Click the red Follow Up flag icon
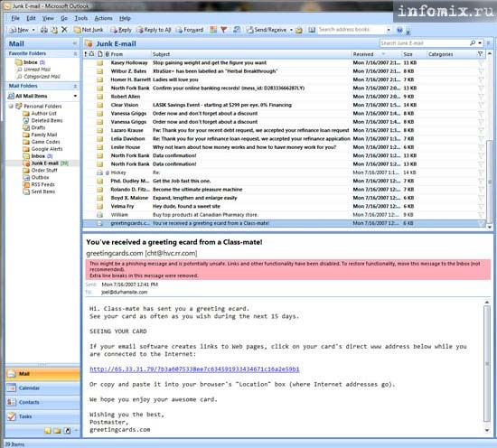The width and height of the screenshot is (497, 448). (224, 30)
